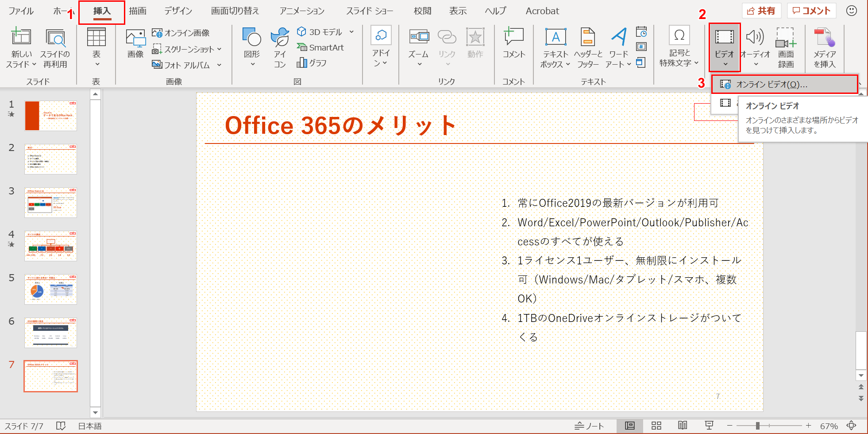Image resolution: width=868 pixels, height=434 pixels.
Task: Click the 67% zoom level
Action: [x=829, y=426]
